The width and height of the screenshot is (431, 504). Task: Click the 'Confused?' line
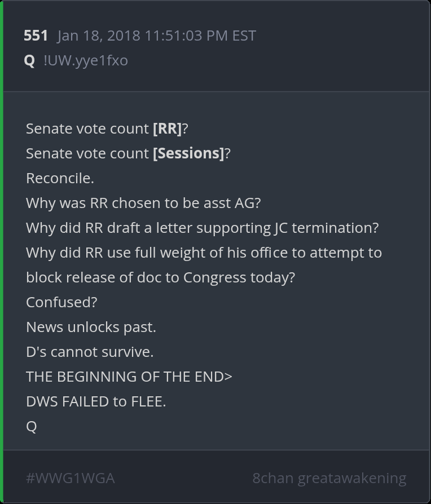61,302
